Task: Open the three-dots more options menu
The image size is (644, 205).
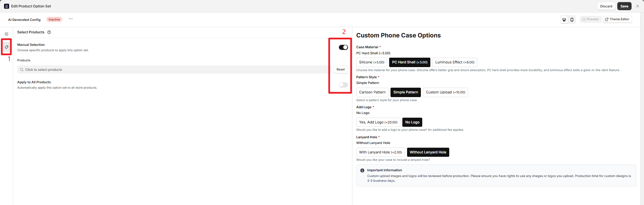Action: tap(71, 19)
